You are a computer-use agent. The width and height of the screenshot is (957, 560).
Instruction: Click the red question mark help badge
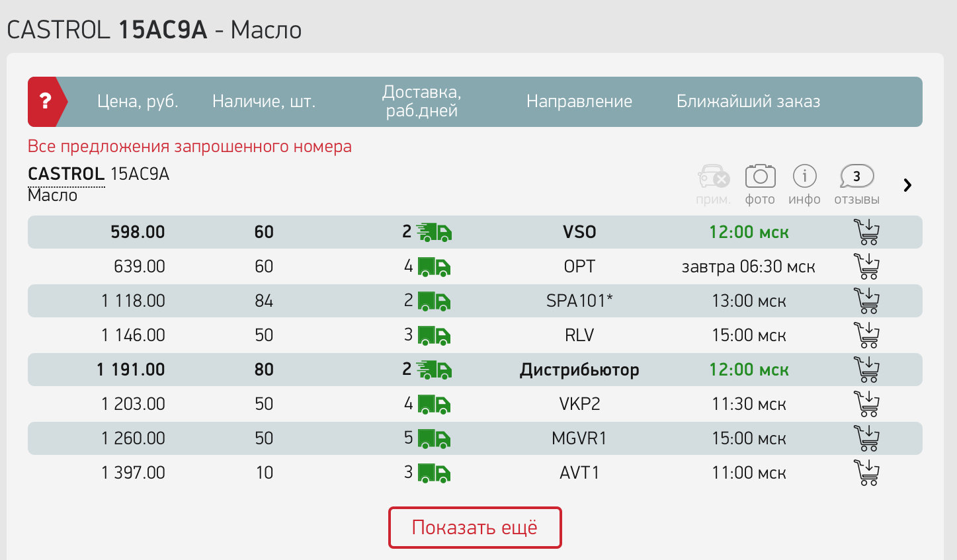click(x=45, y=101)
